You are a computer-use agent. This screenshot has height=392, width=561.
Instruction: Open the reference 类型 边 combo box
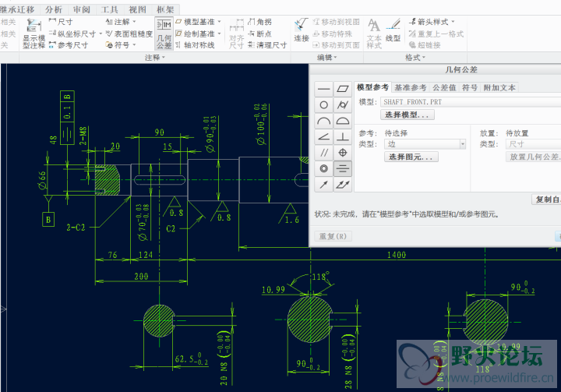425,144
